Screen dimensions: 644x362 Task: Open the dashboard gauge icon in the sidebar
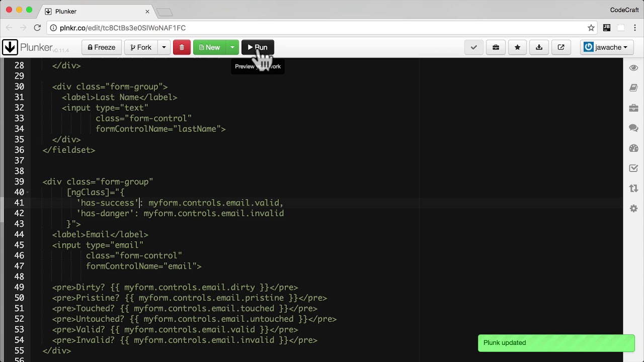(633, 148)
